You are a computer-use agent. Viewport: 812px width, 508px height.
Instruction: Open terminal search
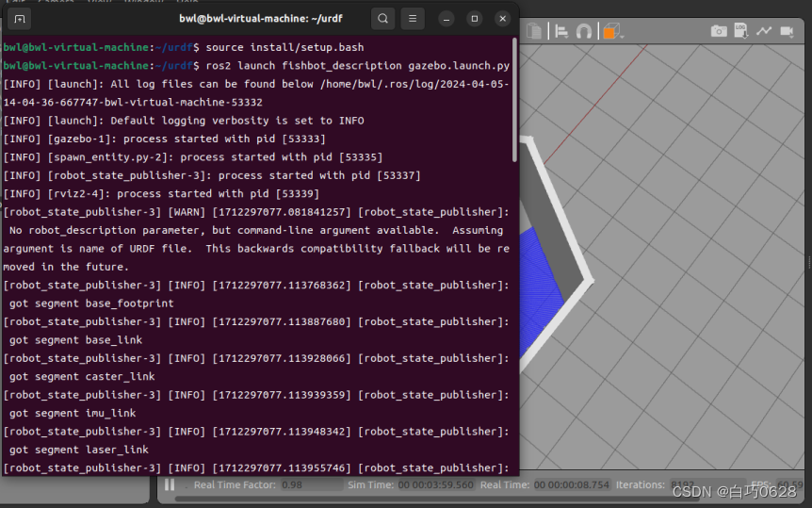click(x=382, y=19)
